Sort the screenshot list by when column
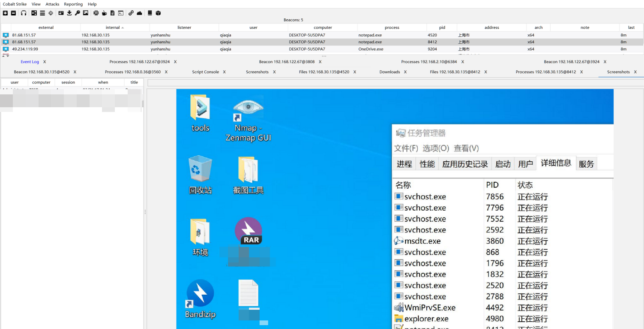644x329 pixels. [x=103, y=82]
